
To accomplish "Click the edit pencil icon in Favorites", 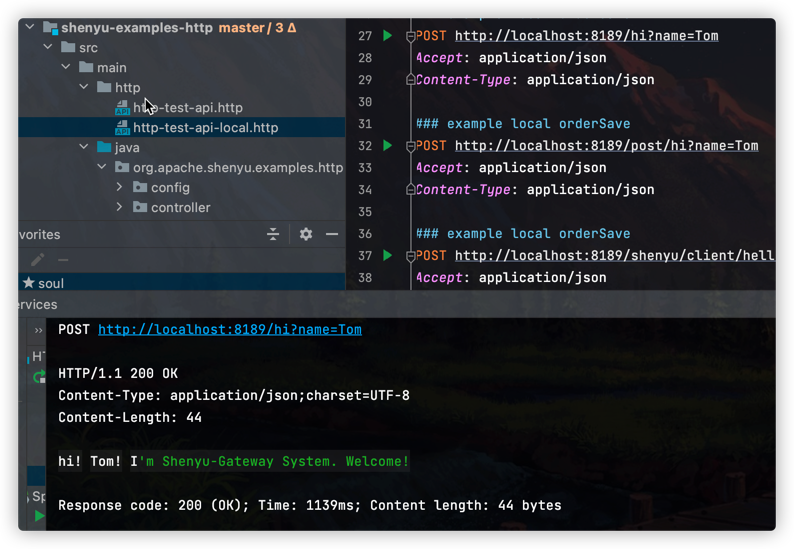I will point(38,260).
